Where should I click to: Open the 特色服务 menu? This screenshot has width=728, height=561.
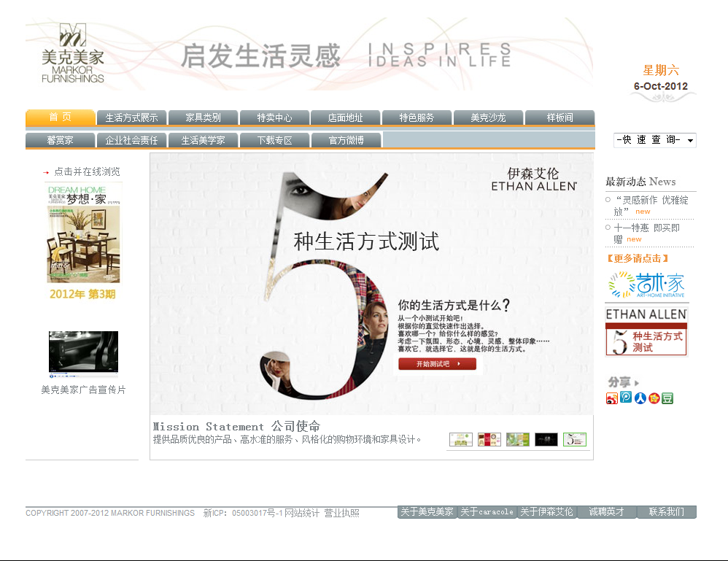417,117
